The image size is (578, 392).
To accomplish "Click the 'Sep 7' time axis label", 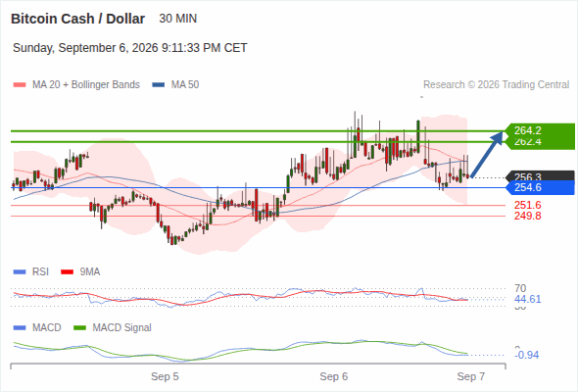I will [x=471, y=377].
